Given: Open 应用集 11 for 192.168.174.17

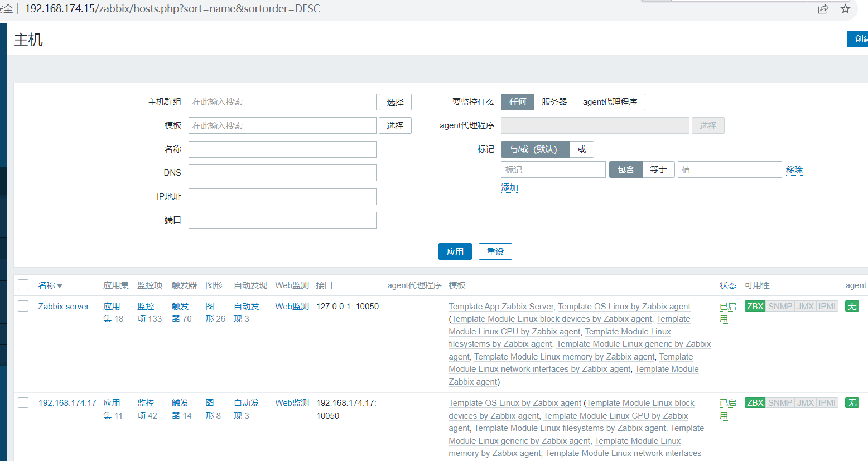Looking at the screenshot, I should click(x=113, y=409).
